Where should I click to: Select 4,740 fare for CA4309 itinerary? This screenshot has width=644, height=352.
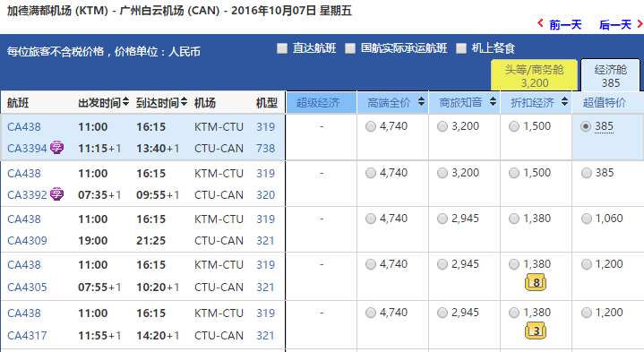(x=371, y=219)
